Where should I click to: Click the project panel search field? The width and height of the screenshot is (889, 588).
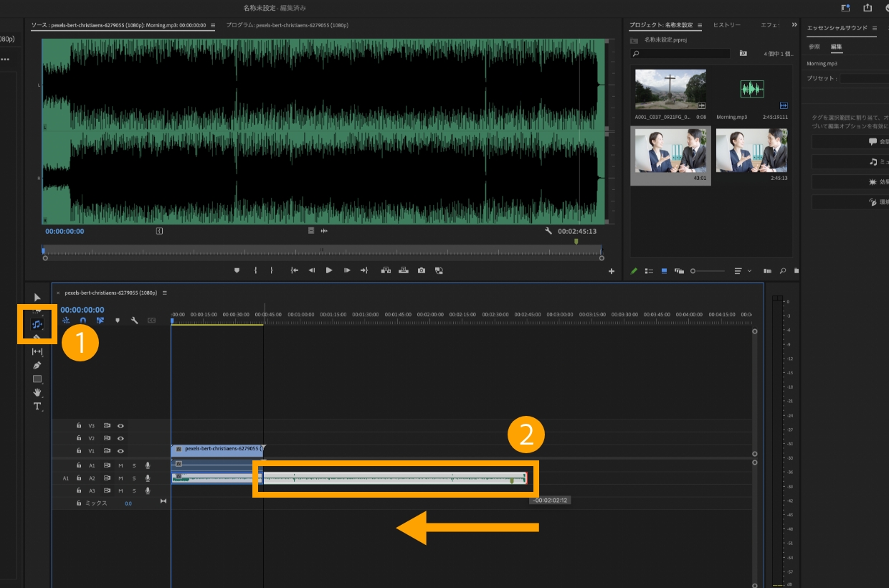pyautogui.click(x=680, y=54)
